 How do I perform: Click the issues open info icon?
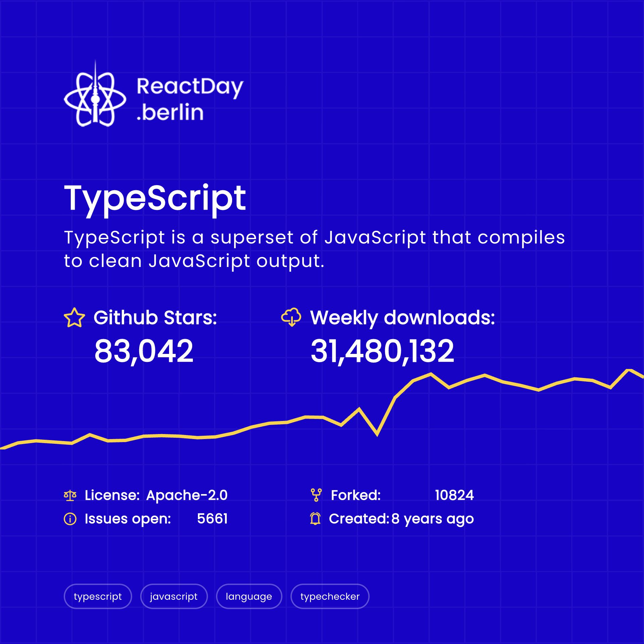[70, 519]
